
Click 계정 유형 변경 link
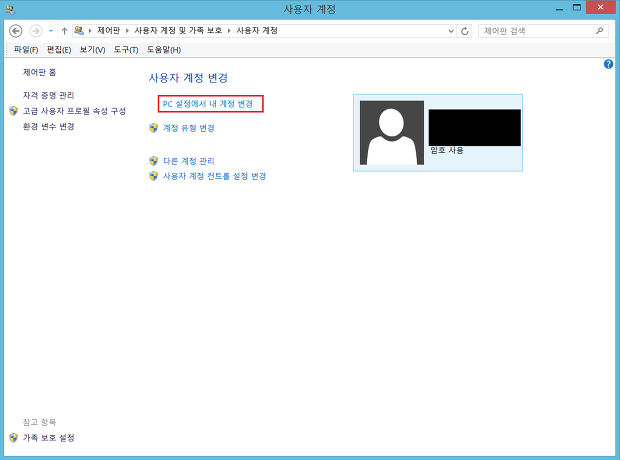pyautogui.click(x=189, y=128)
